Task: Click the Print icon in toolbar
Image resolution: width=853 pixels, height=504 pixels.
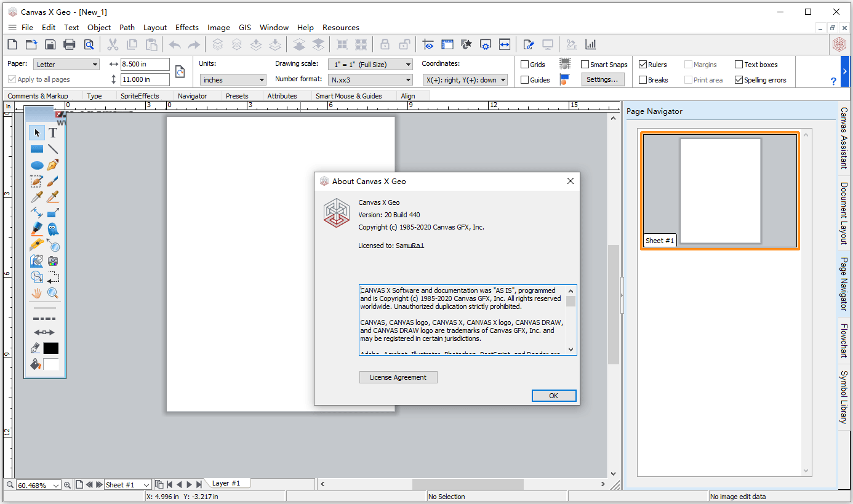Action: click(x=70, y=44)
